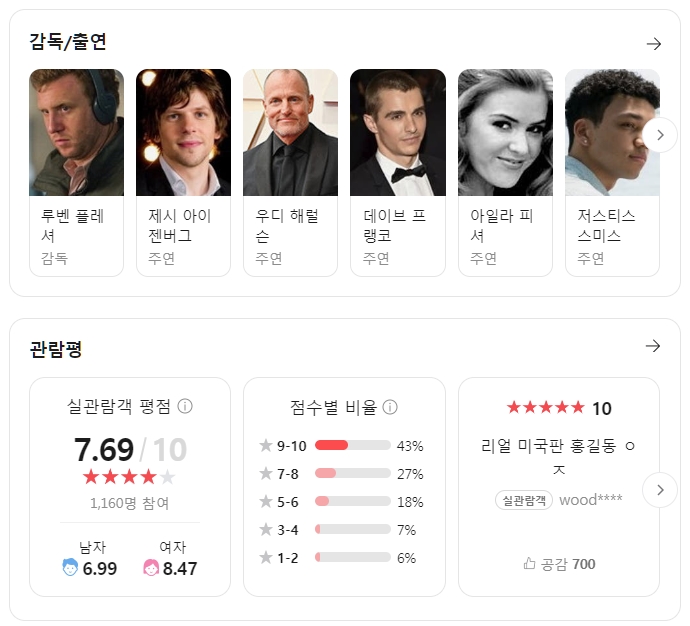The image size is (690, 626).
Task: Open 제시 아이젠버그 cast photo
Action: (183, 132)
